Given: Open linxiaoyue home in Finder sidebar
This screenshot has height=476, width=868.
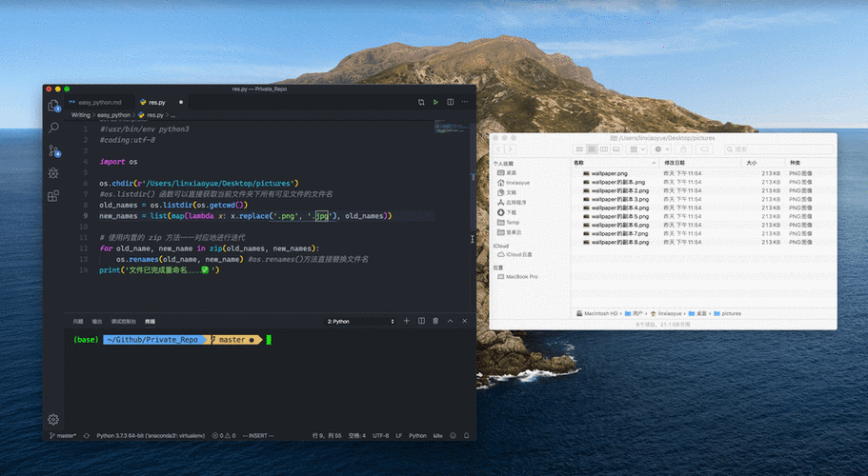Looking at the screenshot, I should [x=514, y=183].
